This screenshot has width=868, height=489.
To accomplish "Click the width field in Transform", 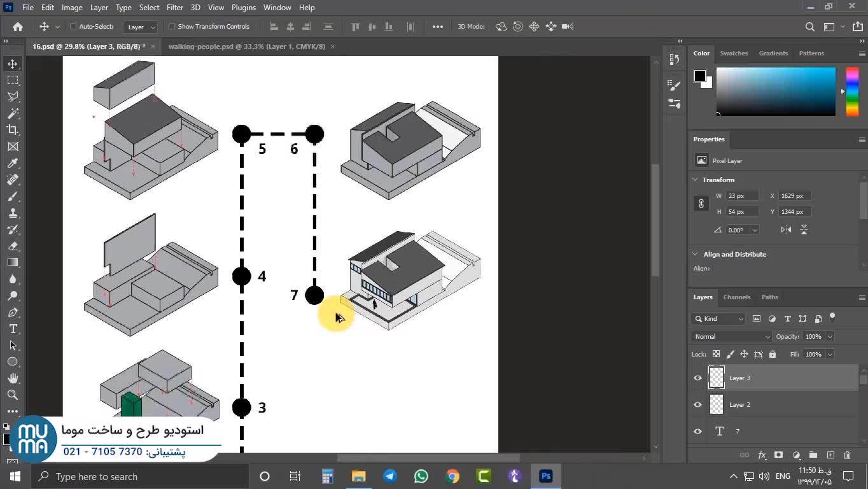I will (x=743, y=196).
